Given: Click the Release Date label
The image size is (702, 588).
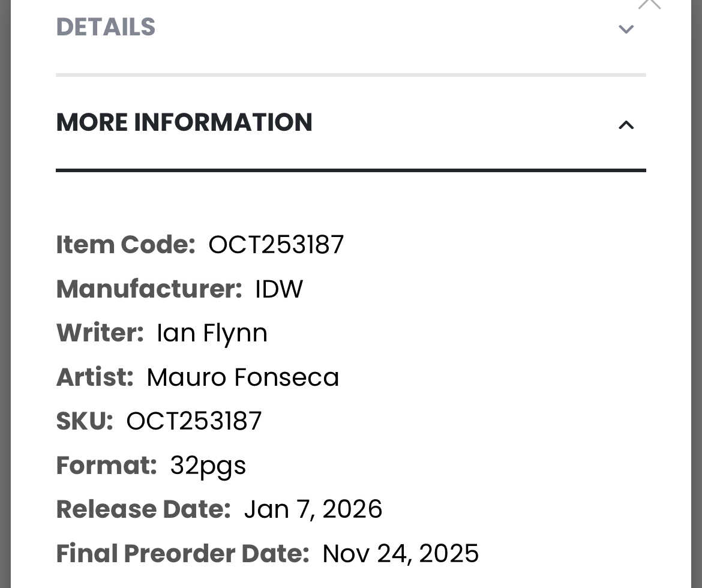Looking at the screenshot, I should (x=143, y=509).
